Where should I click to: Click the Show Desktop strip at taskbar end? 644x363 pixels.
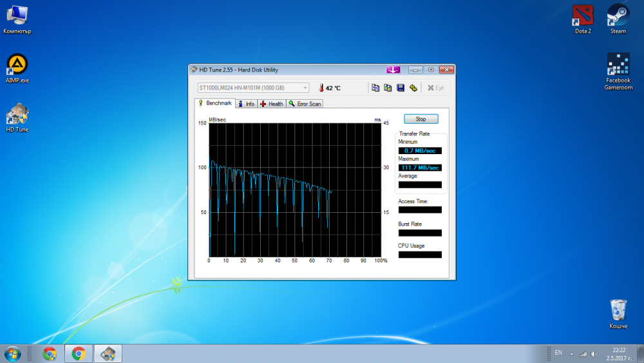640,353
